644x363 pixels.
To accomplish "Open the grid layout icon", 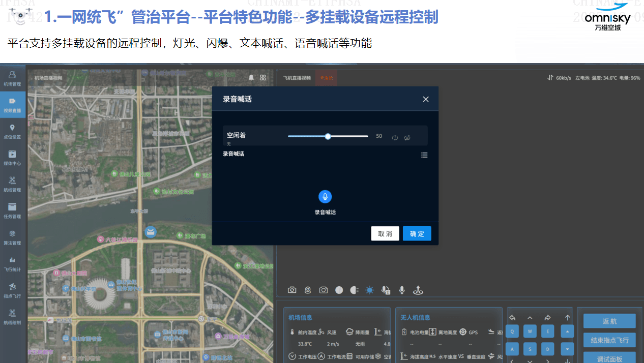I will (x=263, y=78).
